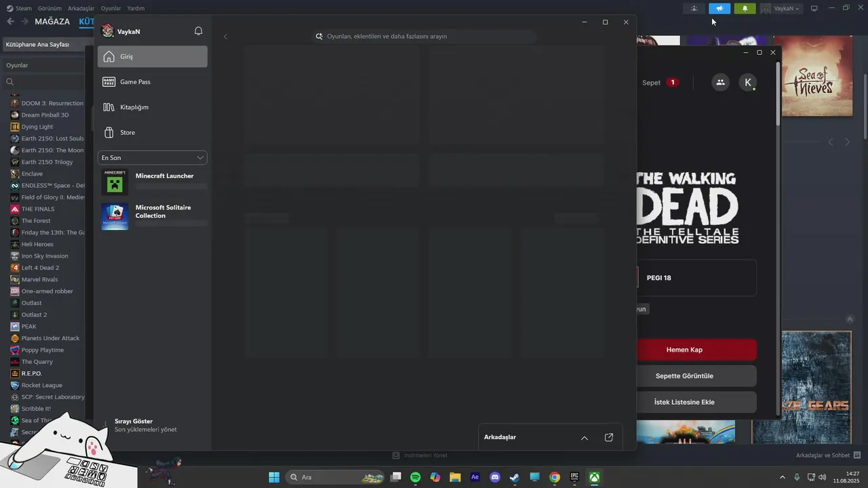Click the Steam carousel left arrow
The image size is (868, 488).
pos(831,142)
